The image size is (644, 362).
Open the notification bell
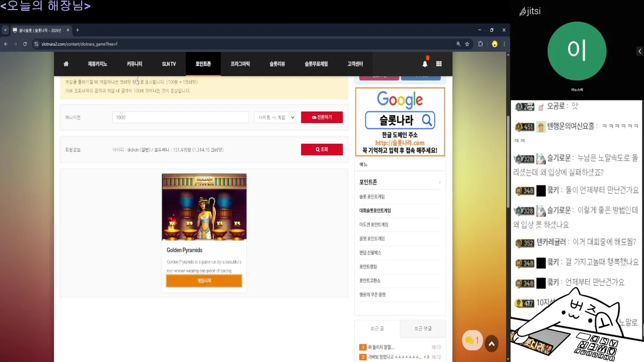(425, 63)
